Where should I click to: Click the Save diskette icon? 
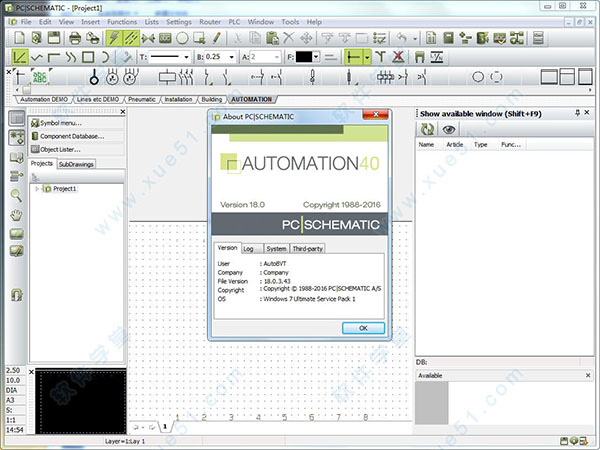pyautogui.click(x=54, y=38)
